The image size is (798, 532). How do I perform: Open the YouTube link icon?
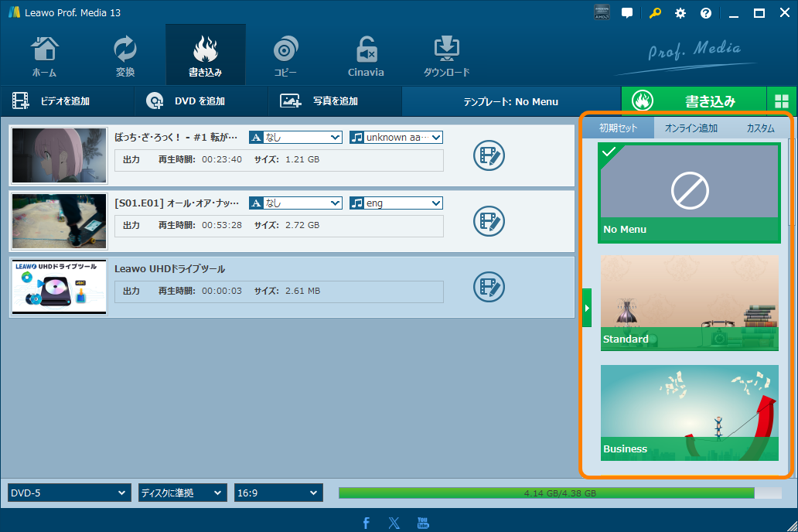pyautogui.click(x=423, y=523)
